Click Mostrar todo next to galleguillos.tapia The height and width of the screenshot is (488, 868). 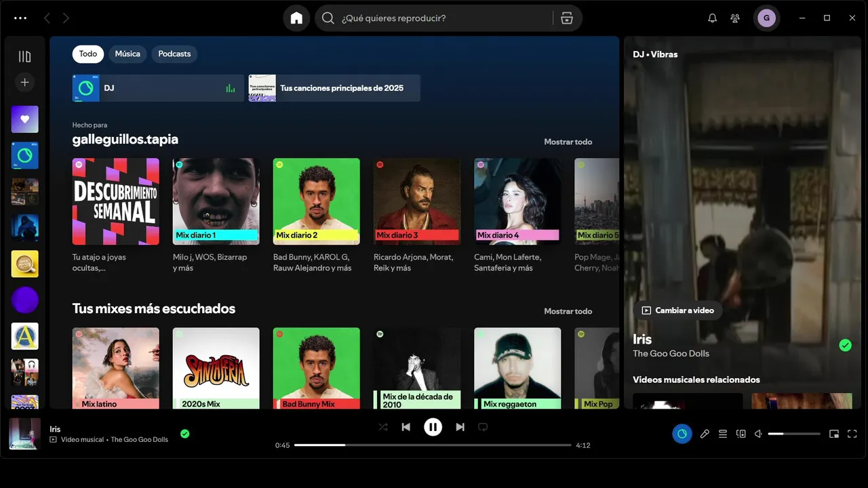(568, 142)
